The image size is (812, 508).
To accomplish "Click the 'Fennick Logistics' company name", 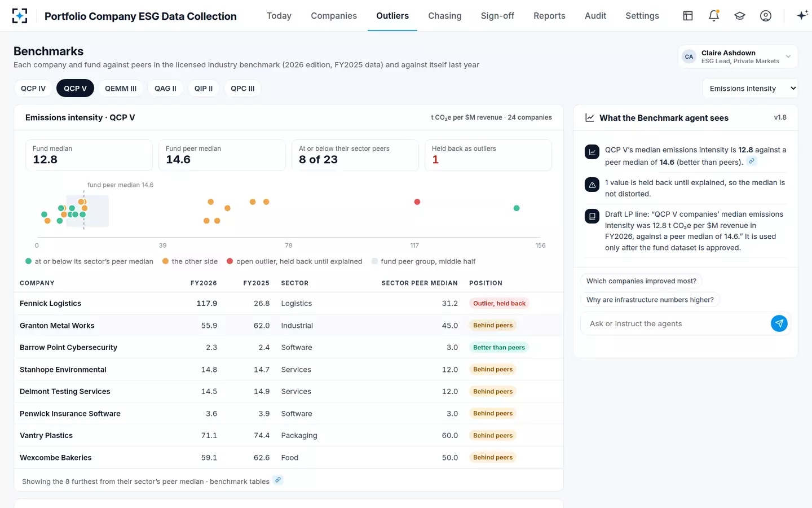I will (50, 304).
